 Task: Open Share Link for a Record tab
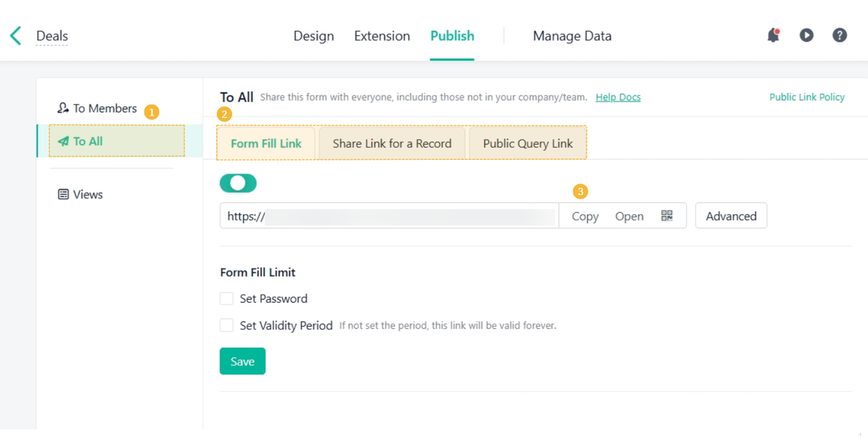point(392,143)
